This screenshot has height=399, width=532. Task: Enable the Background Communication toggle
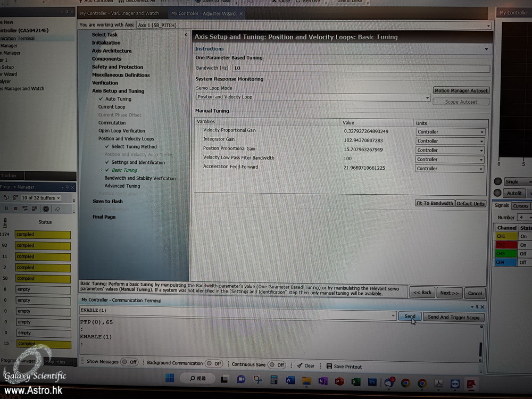[214, 363]
